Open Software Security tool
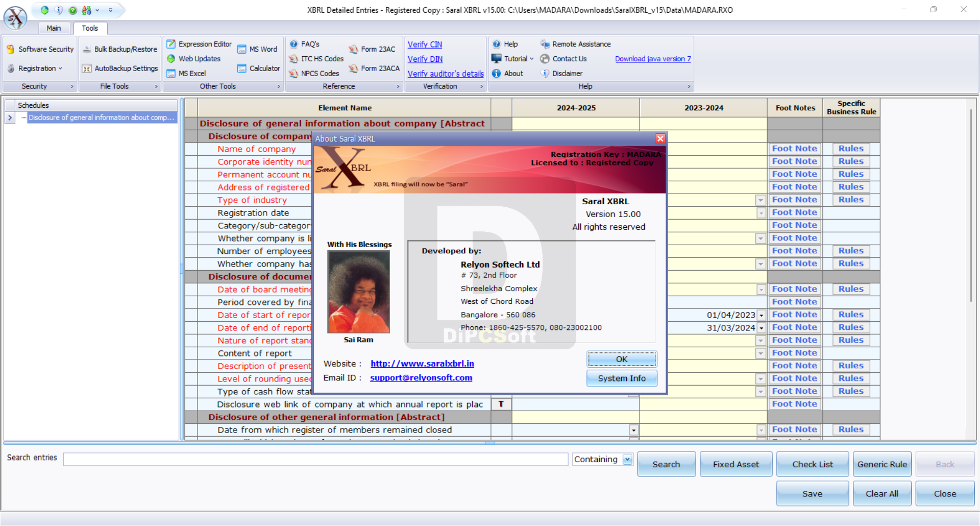The image size is (980, 526). pos(40,49)
